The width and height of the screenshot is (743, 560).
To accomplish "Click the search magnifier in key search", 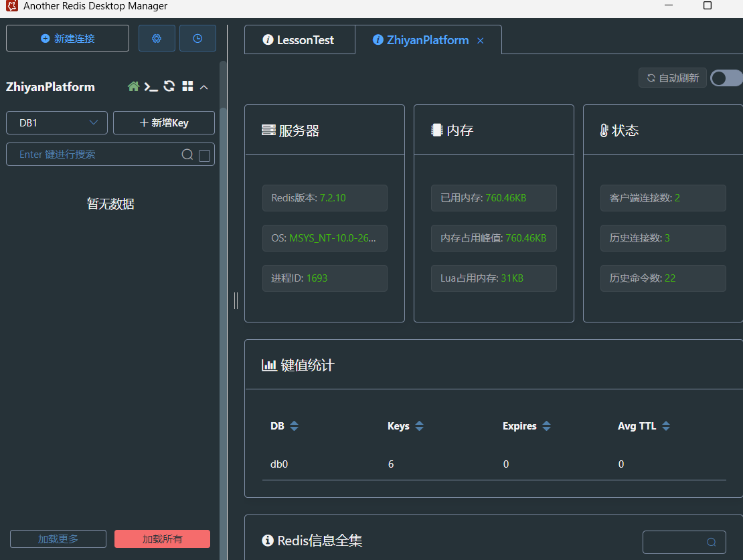I will click(x=187, y=155).
